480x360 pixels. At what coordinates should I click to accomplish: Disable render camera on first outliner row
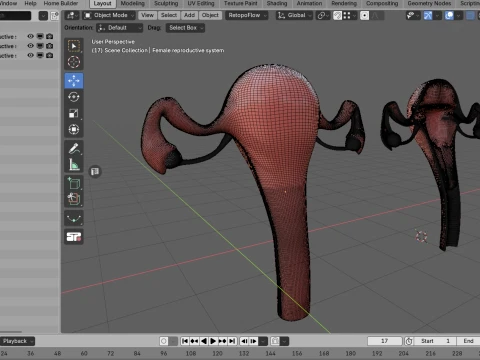pos(50,36)
